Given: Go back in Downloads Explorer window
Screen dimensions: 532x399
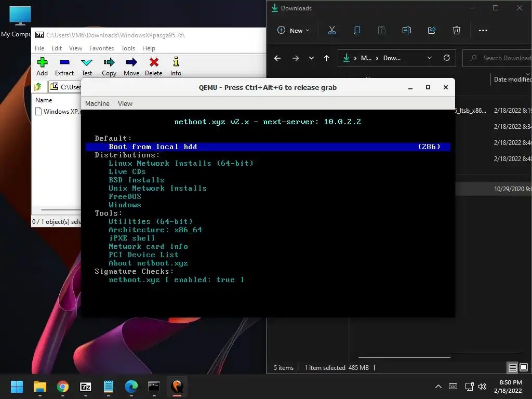Looking at the screenshot, I should coord(277,58).
